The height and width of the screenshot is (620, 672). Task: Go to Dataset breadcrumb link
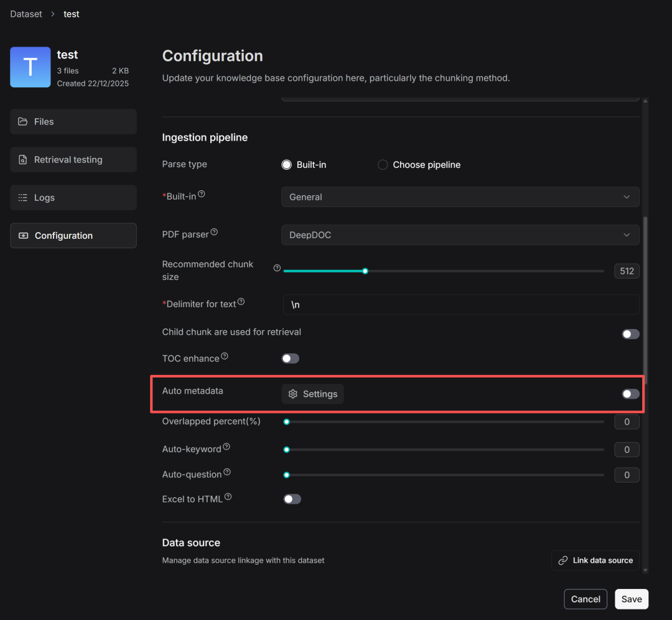pyautogui.click(x=26, y=14)
